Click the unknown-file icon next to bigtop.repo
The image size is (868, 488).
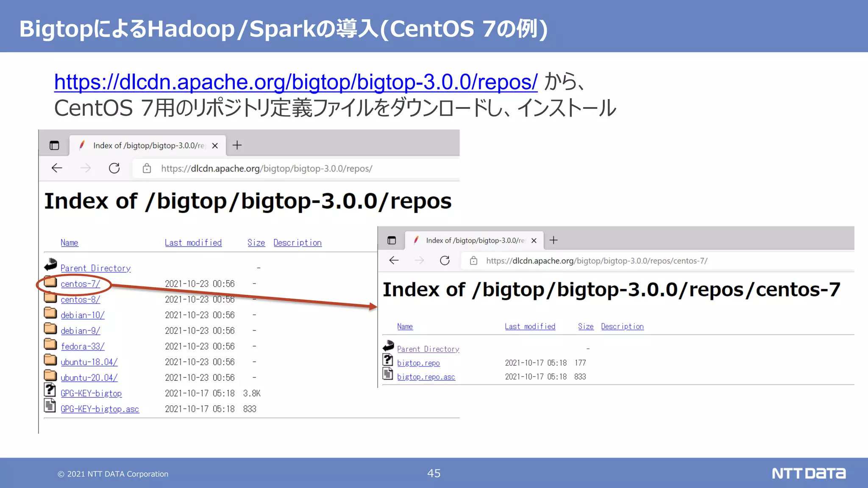click(388, 360)
